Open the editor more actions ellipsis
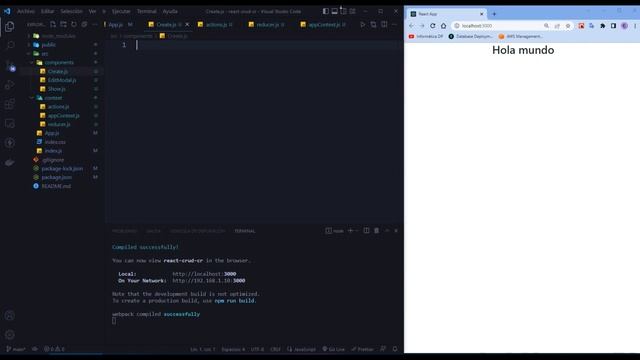640x360 pixels. click(x=394, y=24)
